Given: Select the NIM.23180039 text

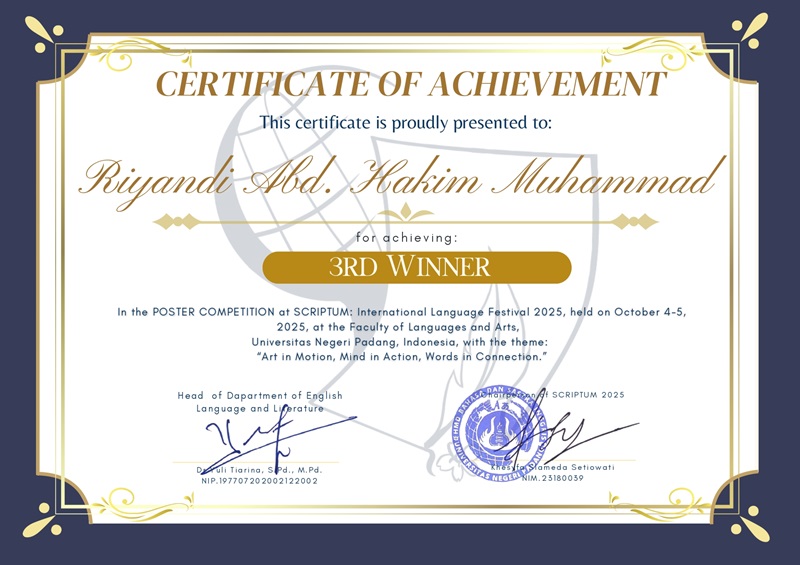Looking at the screenshot, I should point(549,478).
